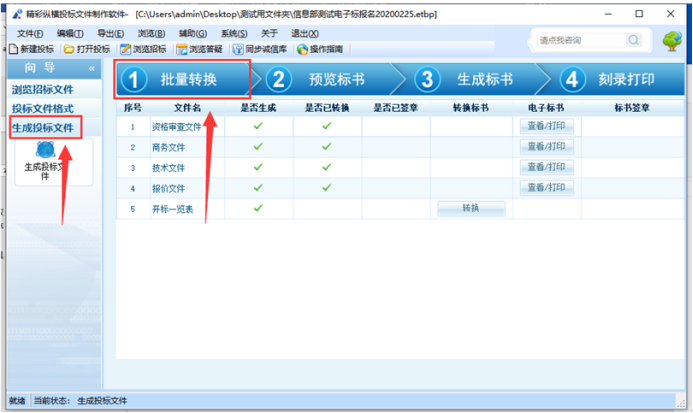This screenshot has height=413, width=693.
Task: Click the 是否已签章 column header
Action: click(x=396, y=108)
